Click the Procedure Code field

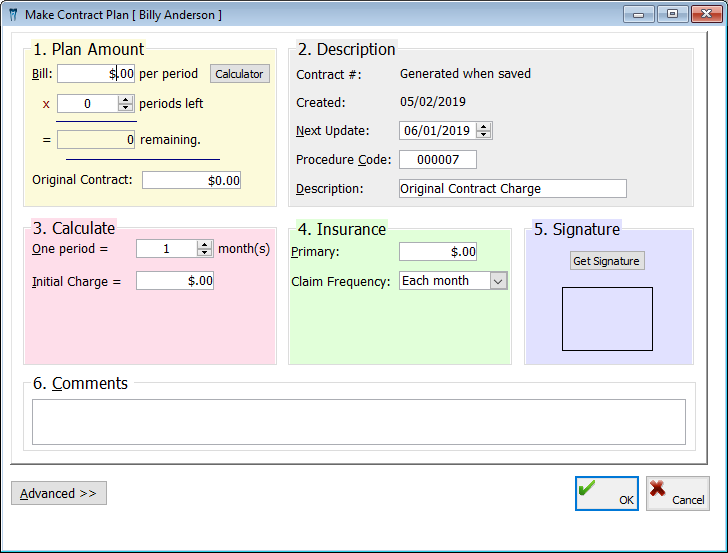437,160
